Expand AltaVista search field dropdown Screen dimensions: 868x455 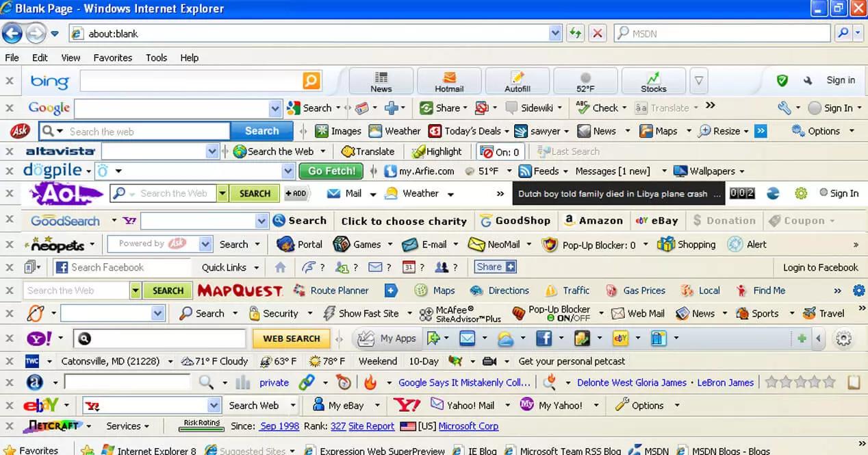[212, 151]
